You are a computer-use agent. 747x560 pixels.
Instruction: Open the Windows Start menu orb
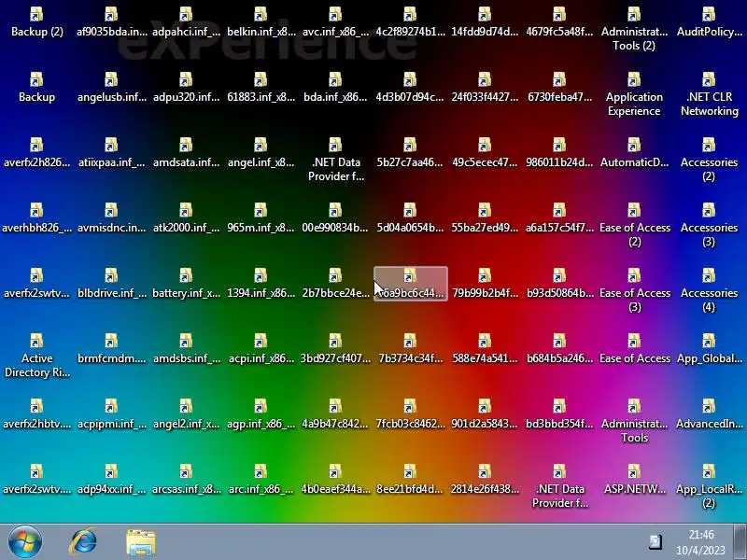coord(25,541)
